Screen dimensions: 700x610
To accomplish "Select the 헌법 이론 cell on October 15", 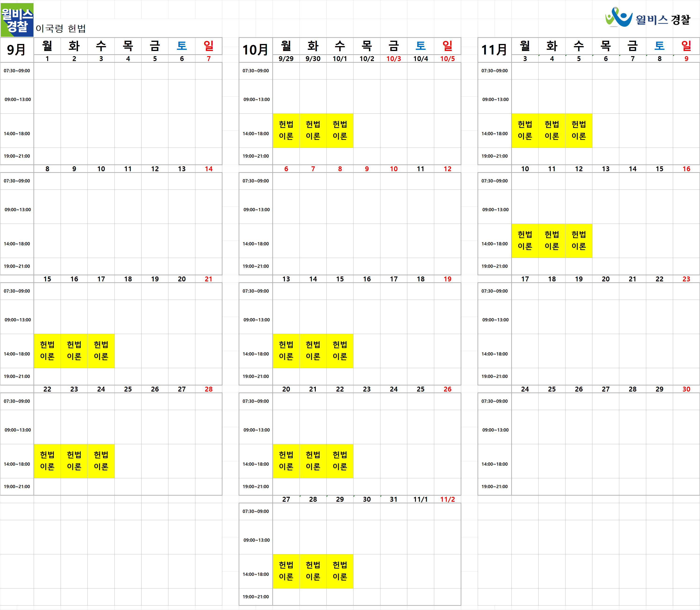I will (340, 351).
